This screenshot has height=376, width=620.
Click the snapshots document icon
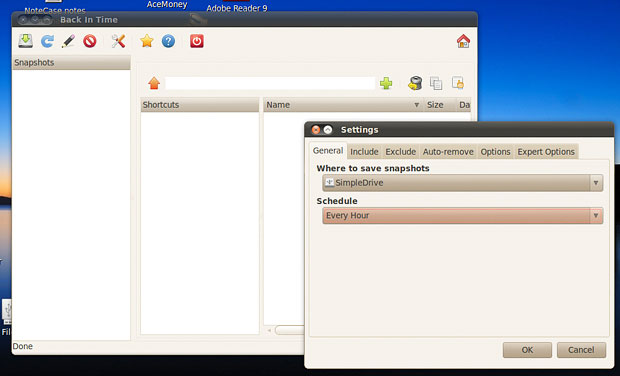(458, 83)
